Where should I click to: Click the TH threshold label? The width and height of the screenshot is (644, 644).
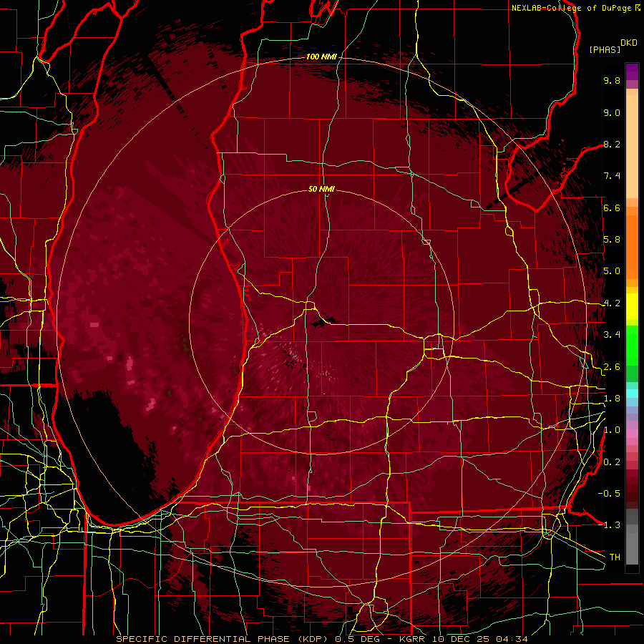click(615, 557)
